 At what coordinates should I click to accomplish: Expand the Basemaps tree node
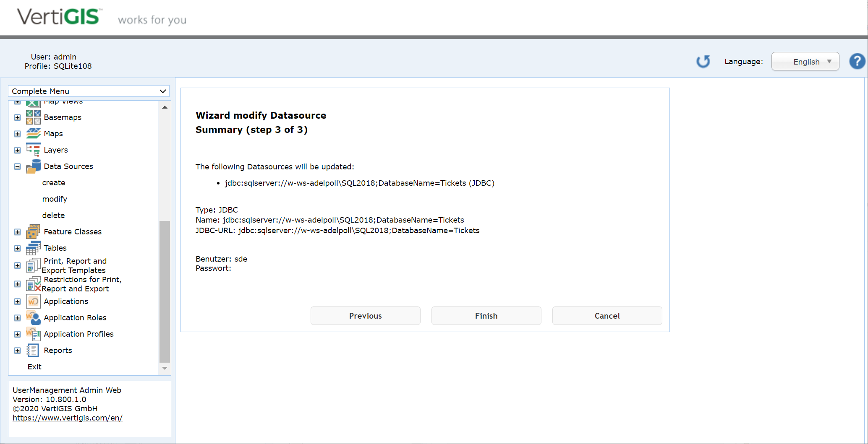(17, 117)
